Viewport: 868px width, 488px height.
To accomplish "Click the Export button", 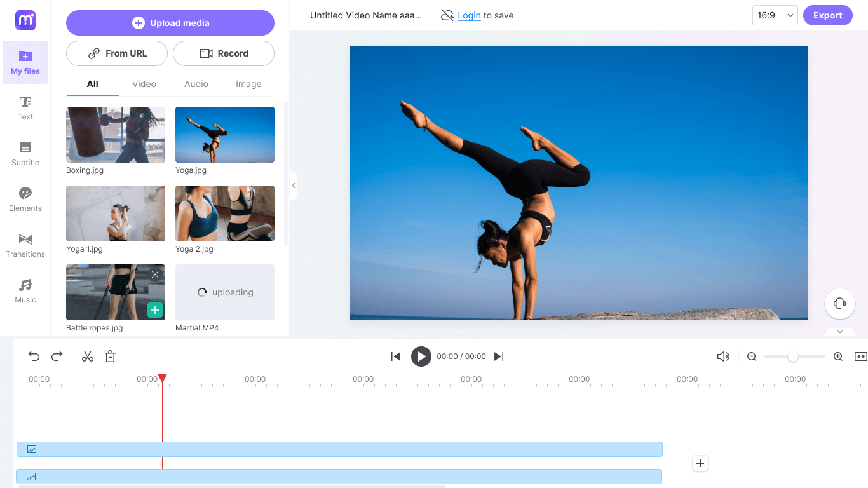I will (827, 15).
